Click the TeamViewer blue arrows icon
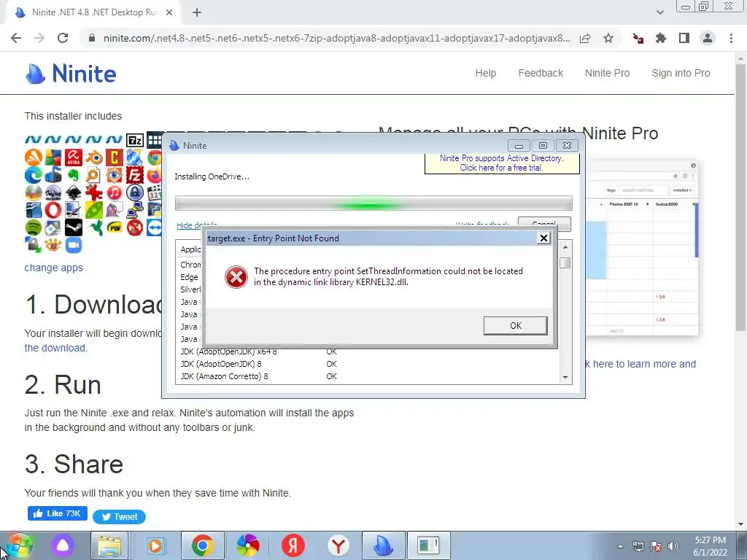 pyautogui.click(x=155, y=227)
